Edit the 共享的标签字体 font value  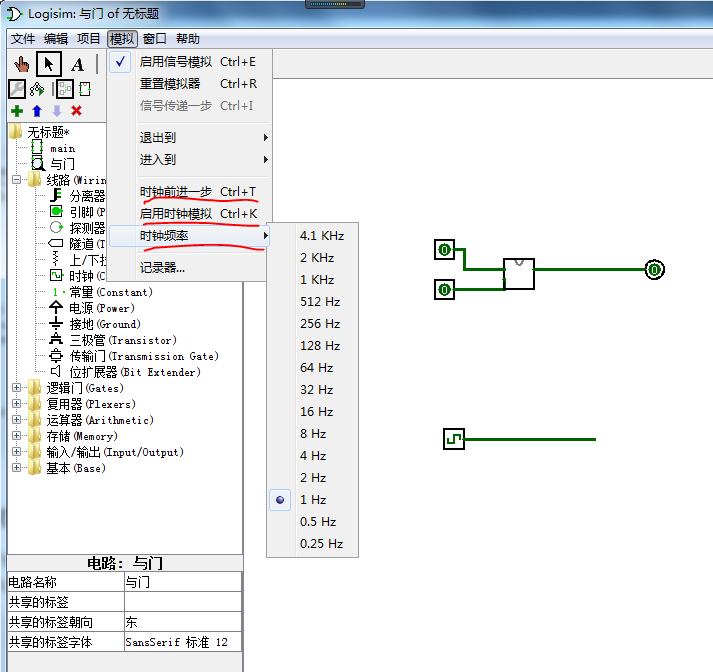(182, 642)
